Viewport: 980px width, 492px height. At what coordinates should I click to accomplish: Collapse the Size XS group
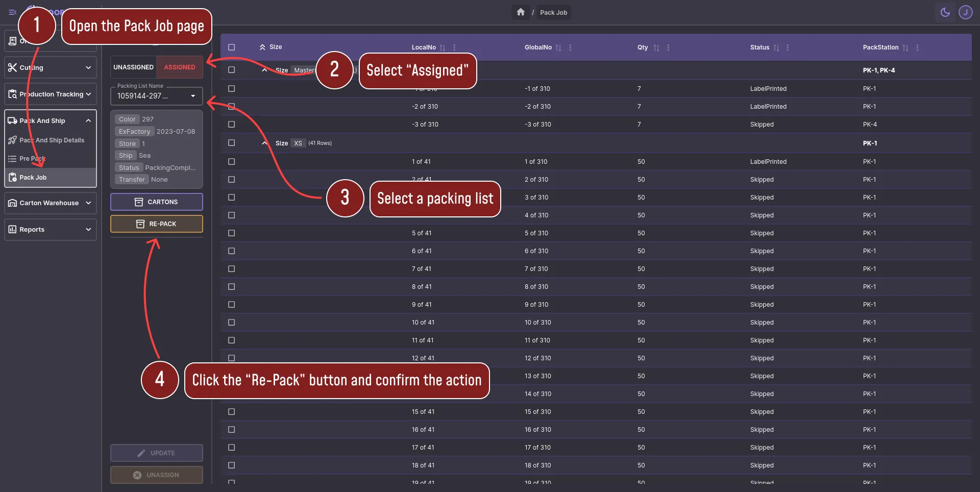click(264, 143)
